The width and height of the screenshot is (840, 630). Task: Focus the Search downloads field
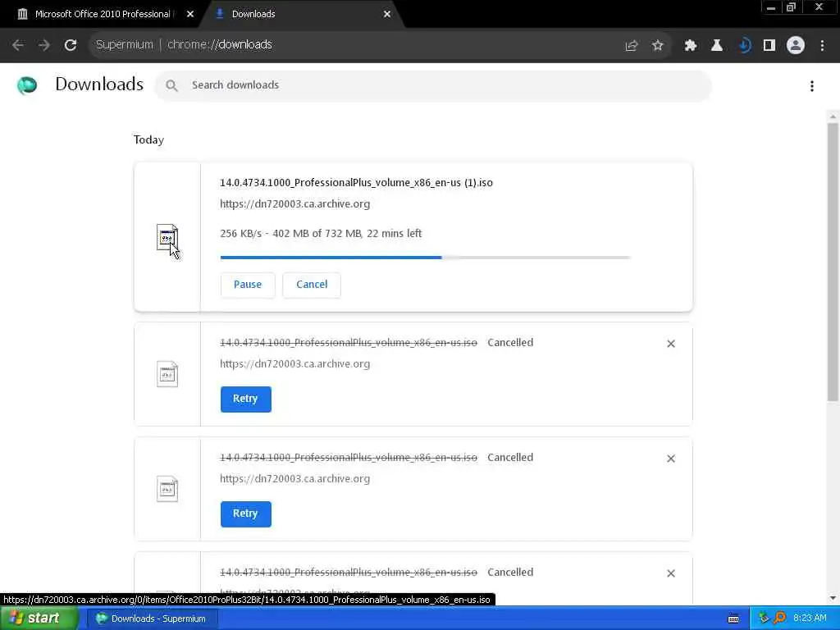433,85
